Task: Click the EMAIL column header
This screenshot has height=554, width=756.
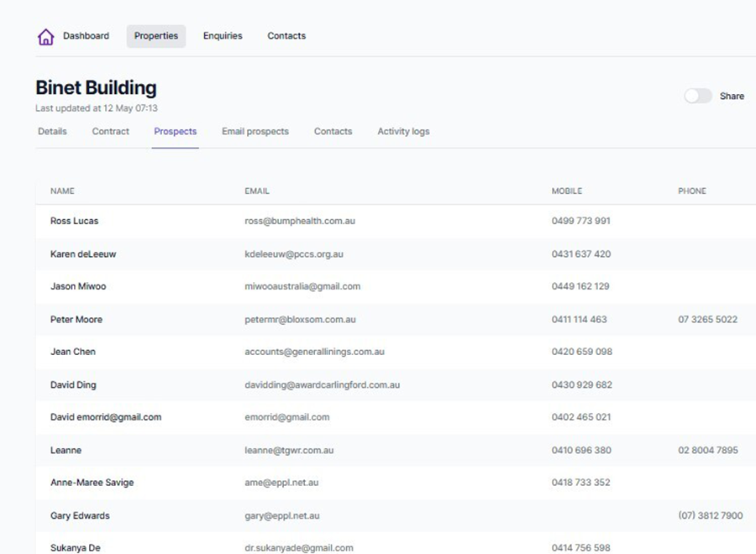Action: pos(257,191)
